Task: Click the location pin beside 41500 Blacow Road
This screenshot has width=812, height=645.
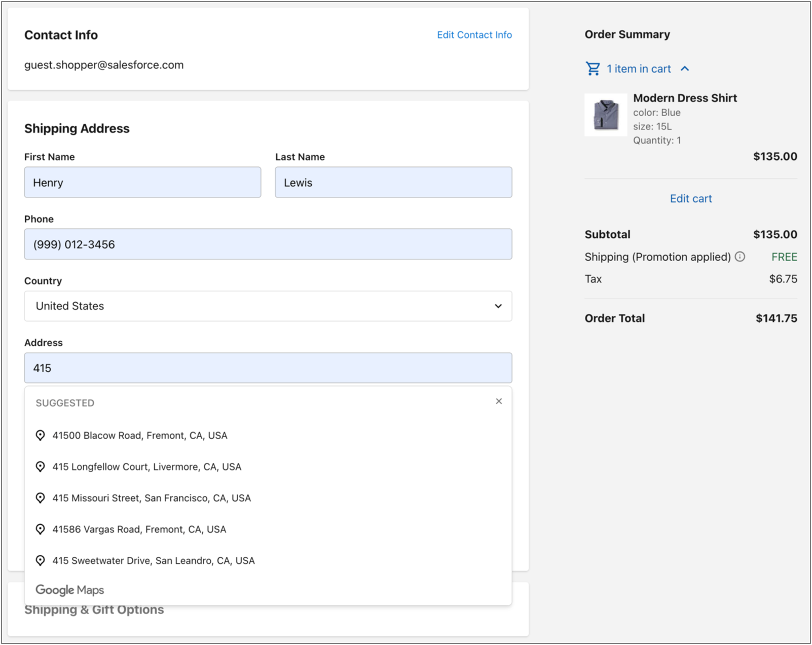Action: (x=41, y=435)
